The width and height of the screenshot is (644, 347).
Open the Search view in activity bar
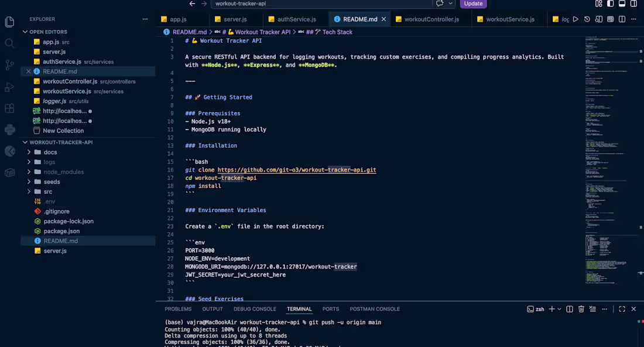pos(9,43)
